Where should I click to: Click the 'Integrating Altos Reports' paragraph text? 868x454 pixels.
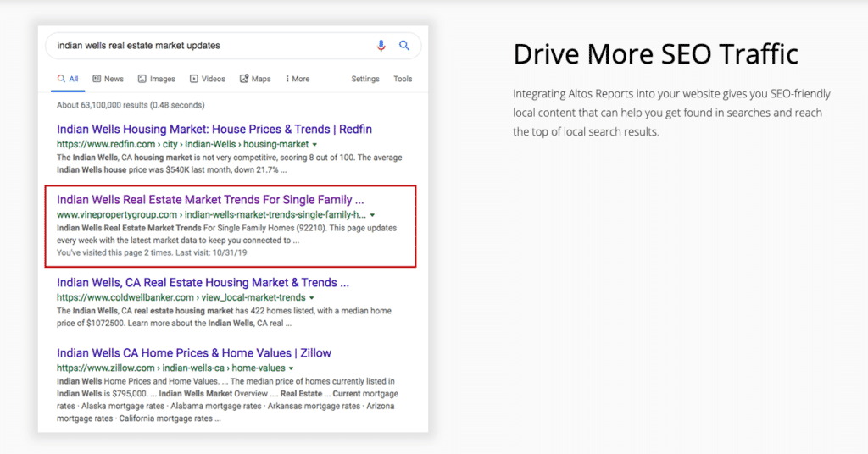point(671,113)
